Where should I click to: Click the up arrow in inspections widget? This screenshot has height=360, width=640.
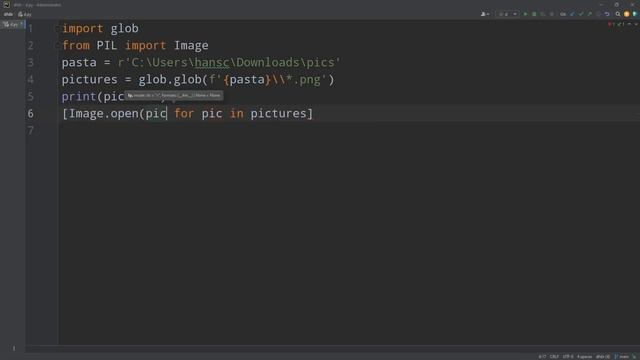tap(629, 24)
